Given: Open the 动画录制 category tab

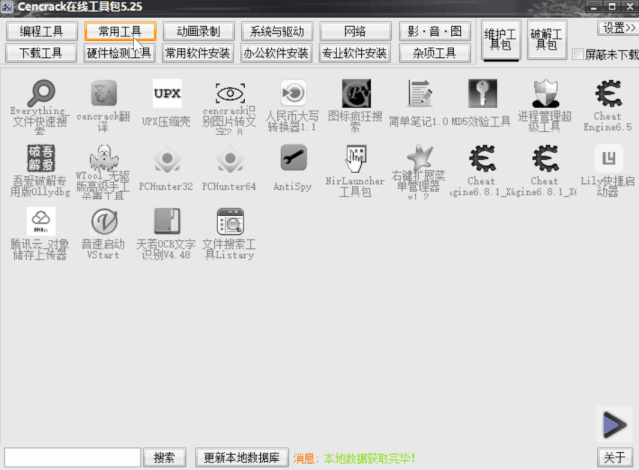Looking at the screenshot, I should pyautogui.click(x=198, y=31).
